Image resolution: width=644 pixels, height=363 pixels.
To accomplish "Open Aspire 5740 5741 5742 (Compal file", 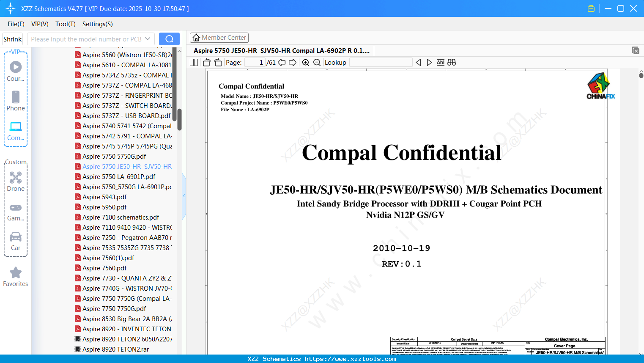I will (x=123, y=126).
